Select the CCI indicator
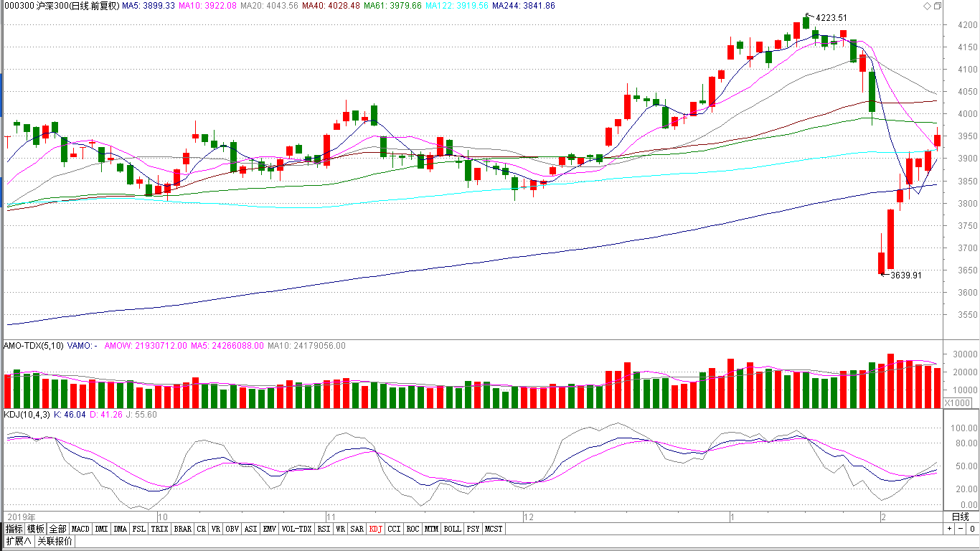 coord(395,529)
